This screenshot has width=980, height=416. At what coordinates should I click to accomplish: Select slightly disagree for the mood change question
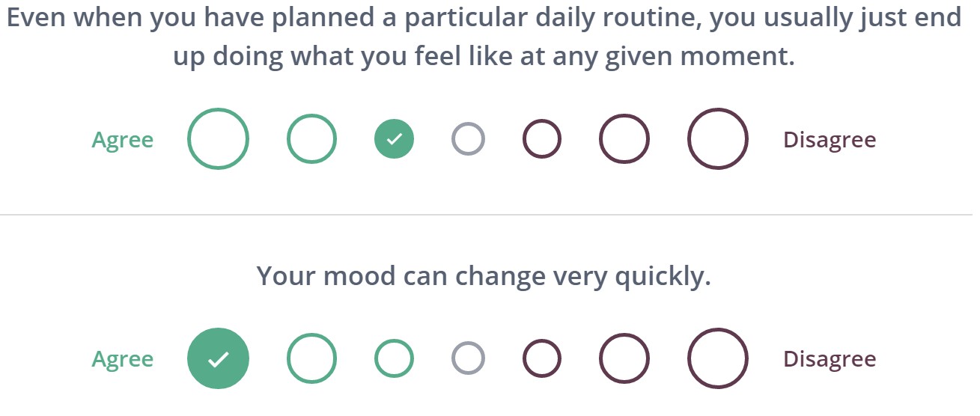click(x=541, y=359)
